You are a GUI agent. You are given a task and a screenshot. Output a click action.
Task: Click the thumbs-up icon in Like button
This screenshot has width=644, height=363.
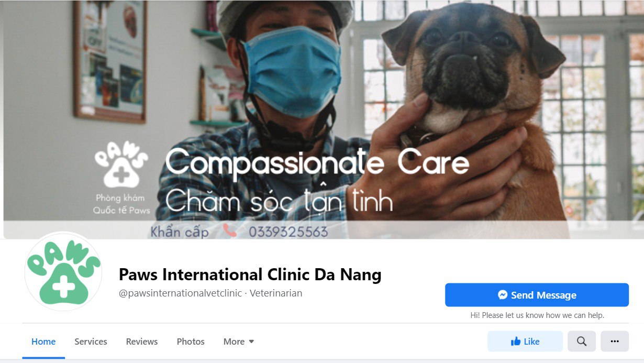click(516, 342)
